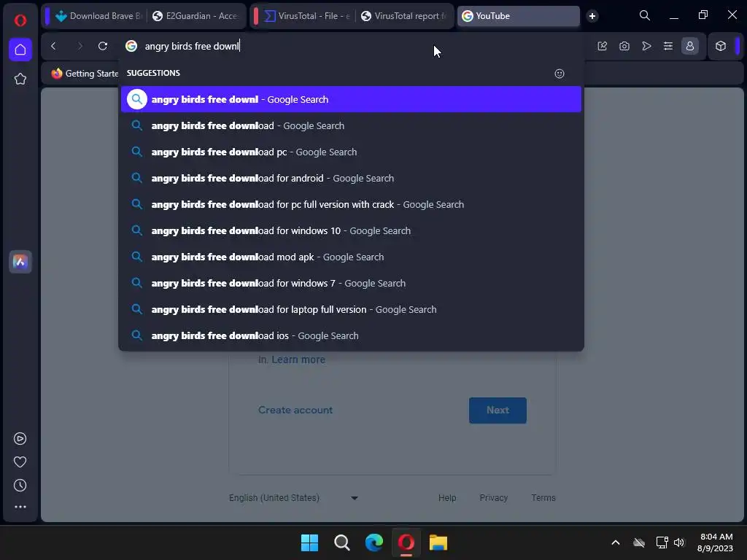
Task: Select 'for laptop full version' suggestion
Action: [x=351, y=309]
